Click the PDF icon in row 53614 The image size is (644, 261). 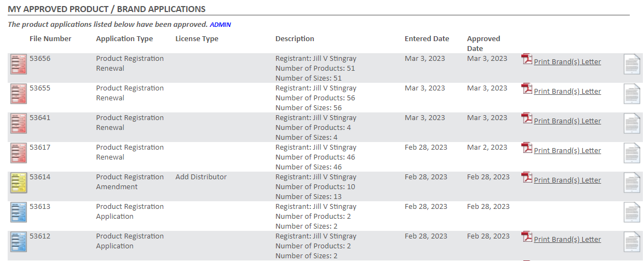527,178
